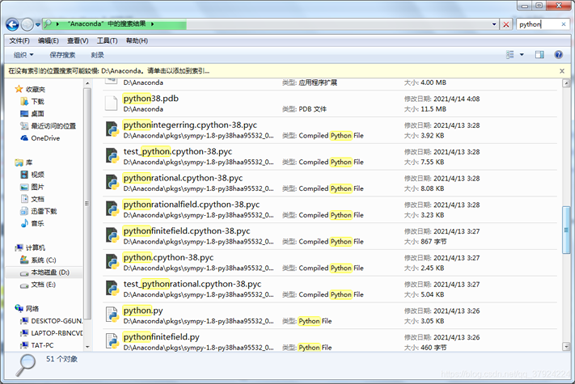Select pythonrationalfield.cpython-38.pyc file icon

click(112, 208)
